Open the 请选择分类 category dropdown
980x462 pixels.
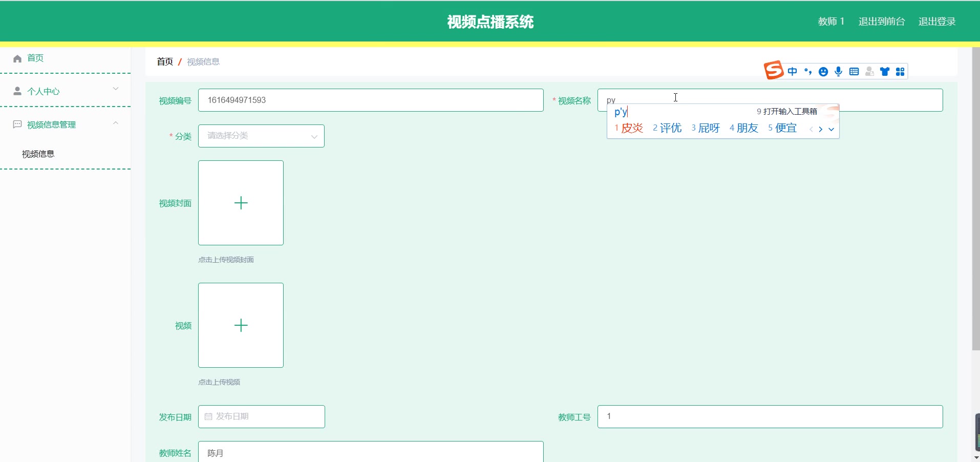[261, 136]
